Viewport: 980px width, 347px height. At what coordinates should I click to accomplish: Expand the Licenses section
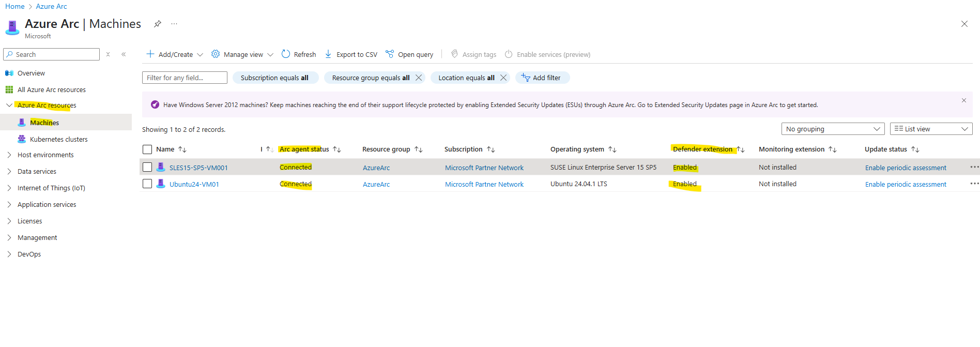click(x=9, y=221)
